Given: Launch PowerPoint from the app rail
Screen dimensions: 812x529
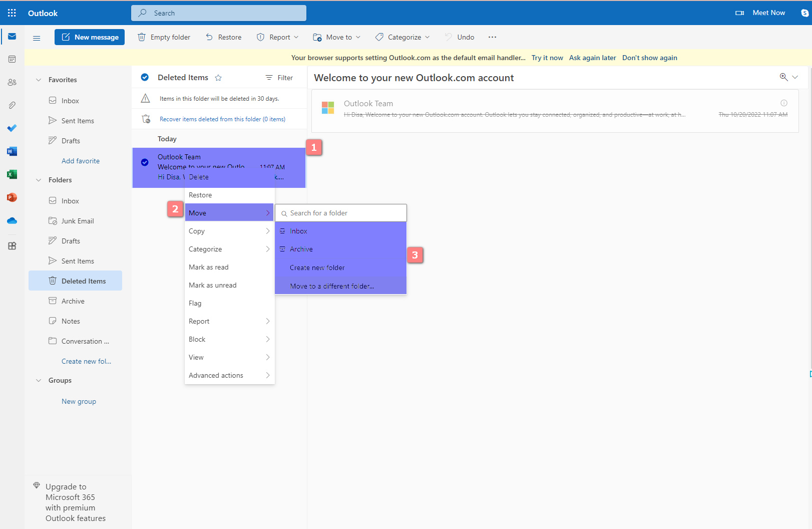Looking at the screenshot, I should 12,197.
